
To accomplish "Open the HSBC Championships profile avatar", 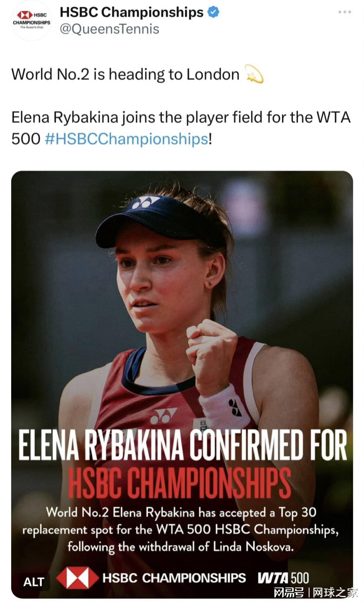I will (x=31, y=21).
